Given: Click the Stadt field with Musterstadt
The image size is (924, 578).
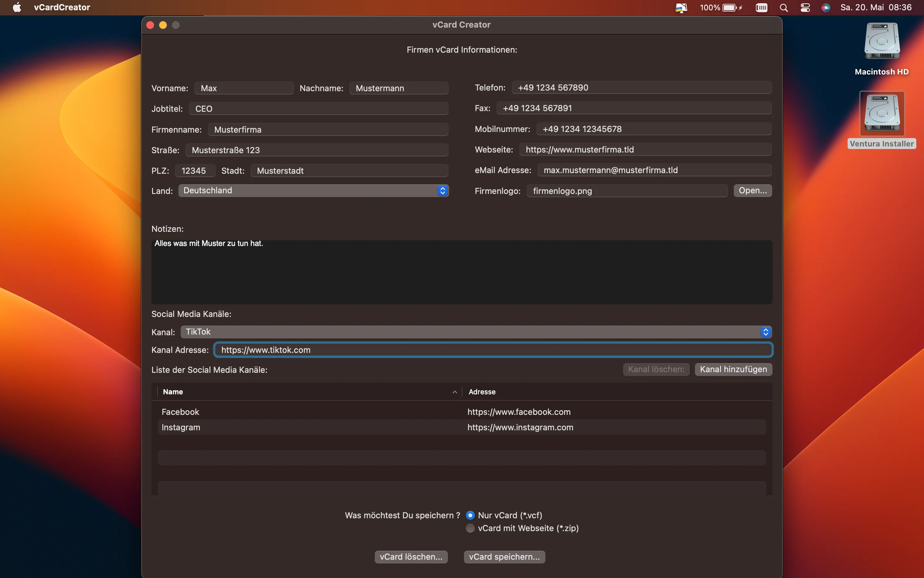Looking at the screenshot, I should (349, 171).
